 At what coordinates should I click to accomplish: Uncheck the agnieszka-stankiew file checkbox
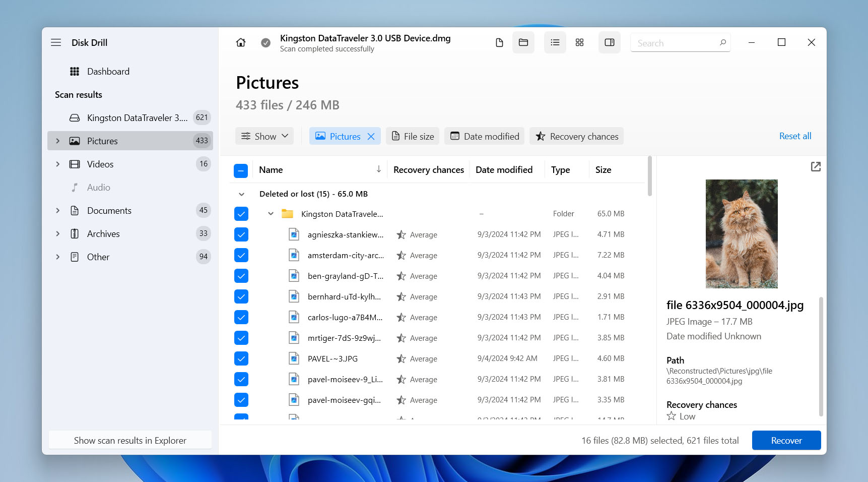(x=241, y=234)
